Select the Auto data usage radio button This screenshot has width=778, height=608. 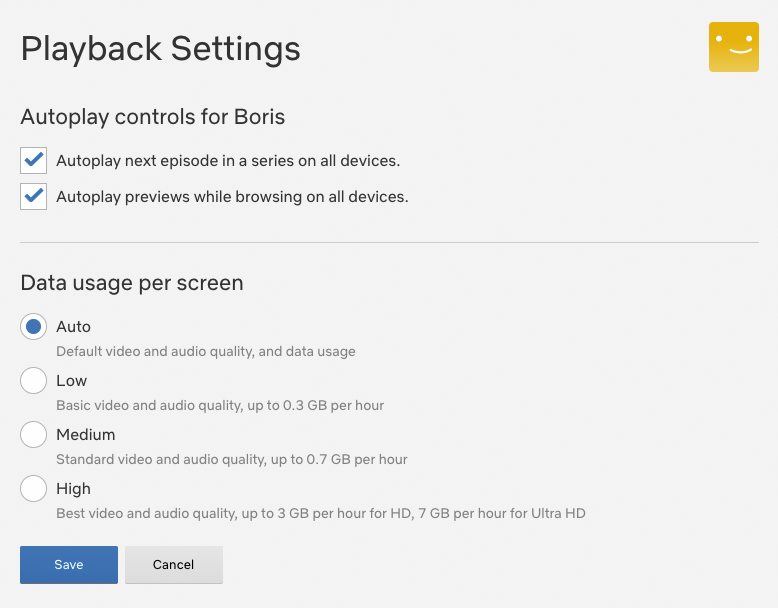33,327
